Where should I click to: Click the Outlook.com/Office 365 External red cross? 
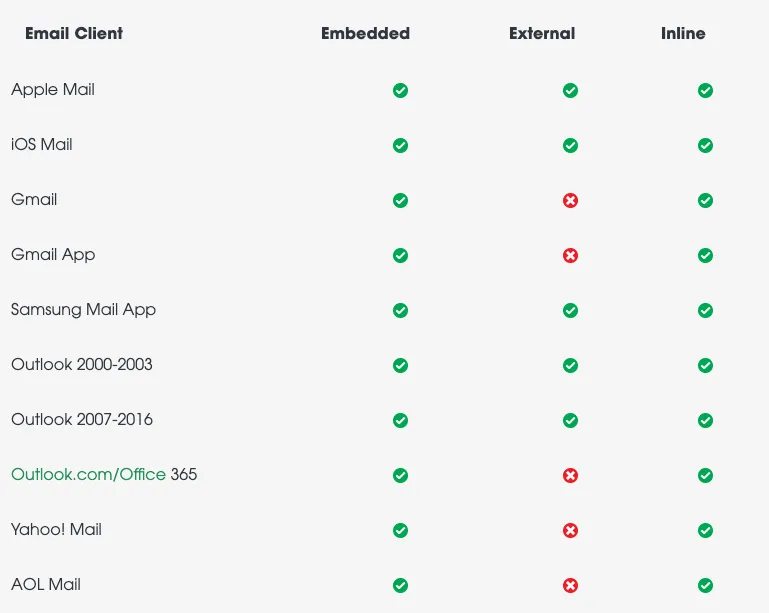570,476
